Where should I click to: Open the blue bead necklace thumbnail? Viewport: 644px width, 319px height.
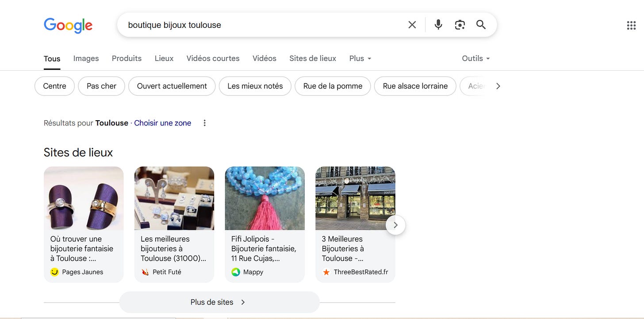(x=265, y=198)
